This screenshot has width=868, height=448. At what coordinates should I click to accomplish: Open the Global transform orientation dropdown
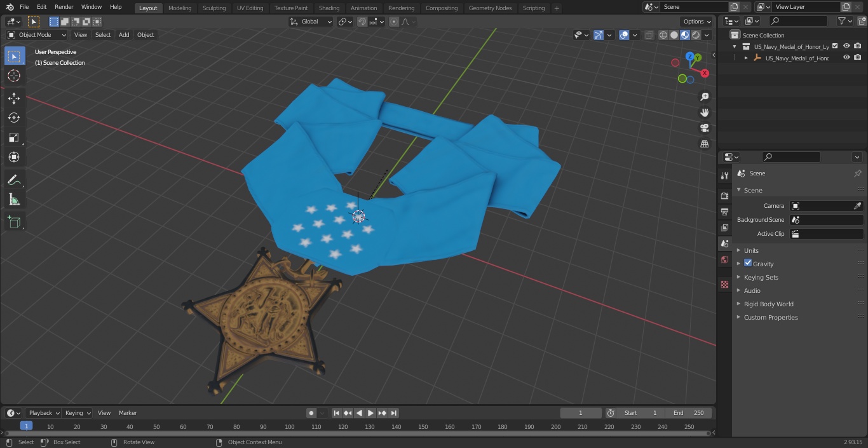point(311,22)
